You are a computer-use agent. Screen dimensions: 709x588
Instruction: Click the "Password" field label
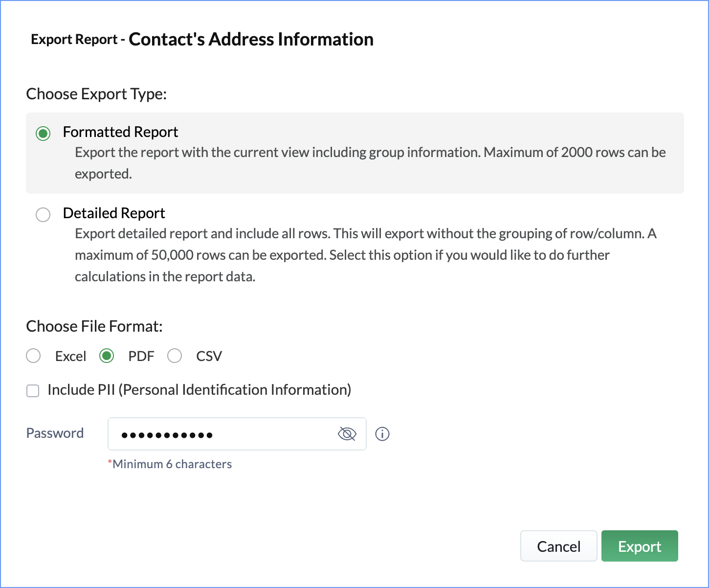point(55,433)
